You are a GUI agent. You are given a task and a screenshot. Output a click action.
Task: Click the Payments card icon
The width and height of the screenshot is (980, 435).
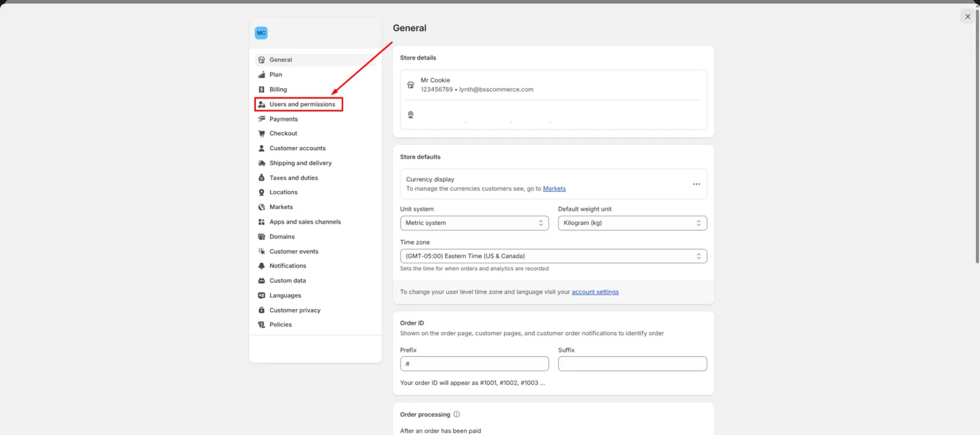(262, 119)
